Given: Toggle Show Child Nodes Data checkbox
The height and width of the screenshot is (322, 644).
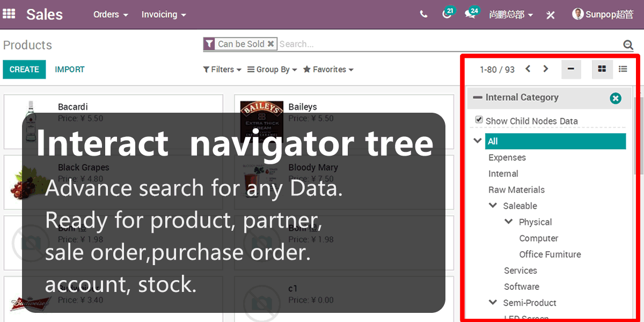Looking at the screenshot, I should point(479,120).
